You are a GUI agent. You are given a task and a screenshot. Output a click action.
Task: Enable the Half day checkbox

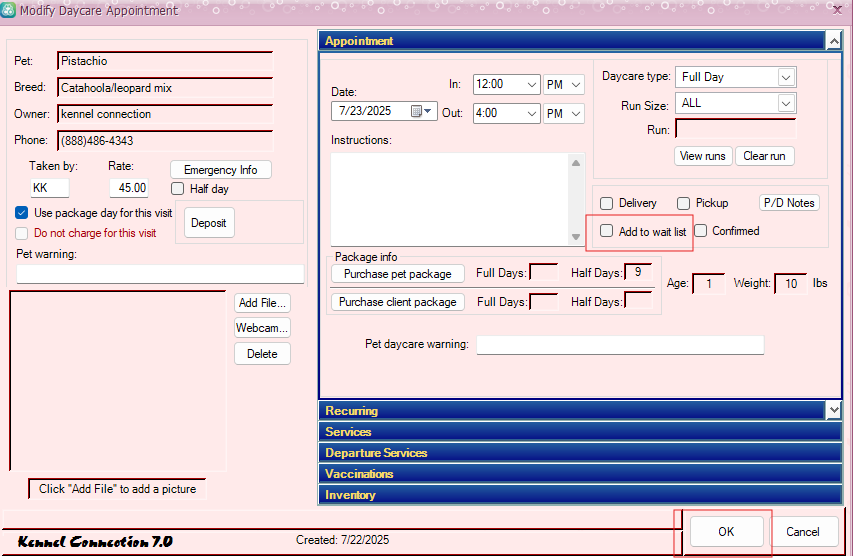tap(178, 189)
